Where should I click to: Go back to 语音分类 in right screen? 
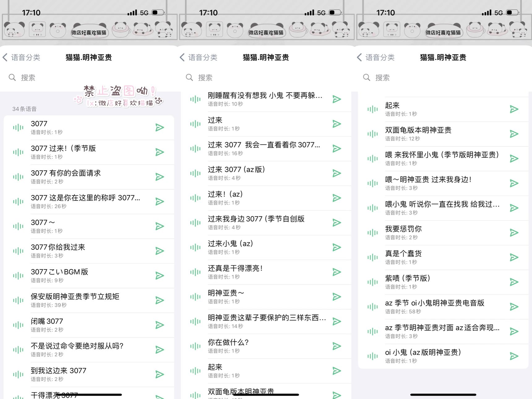click(376, 57)
